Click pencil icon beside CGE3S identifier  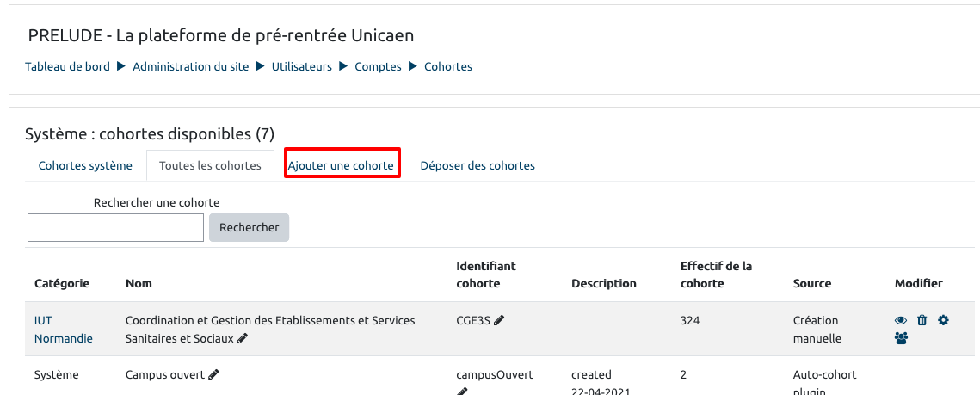coord(499,320)
